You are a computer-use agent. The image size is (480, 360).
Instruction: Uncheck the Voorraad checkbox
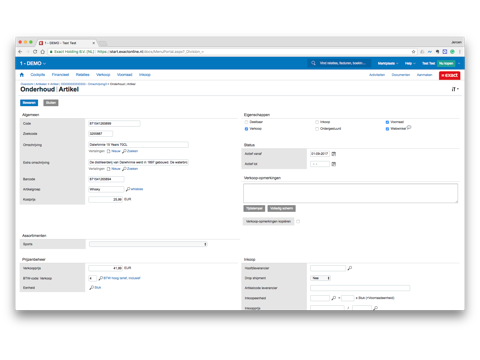387,122
